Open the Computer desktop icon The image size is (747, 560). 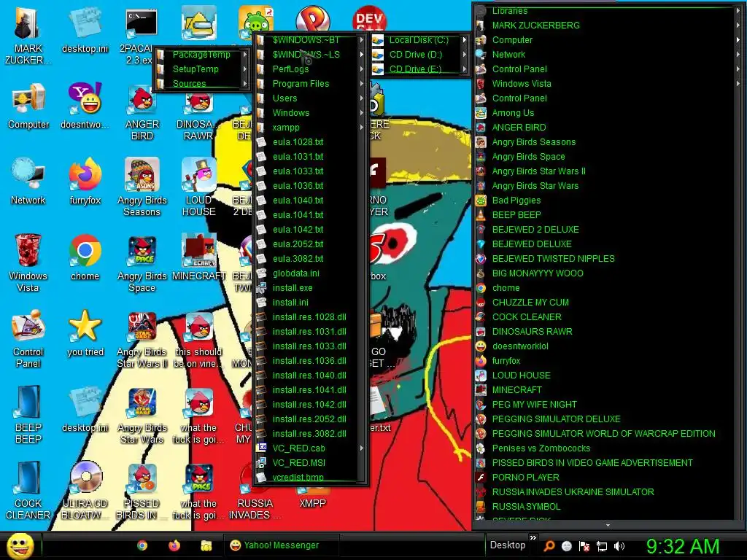tap(28, 106)
